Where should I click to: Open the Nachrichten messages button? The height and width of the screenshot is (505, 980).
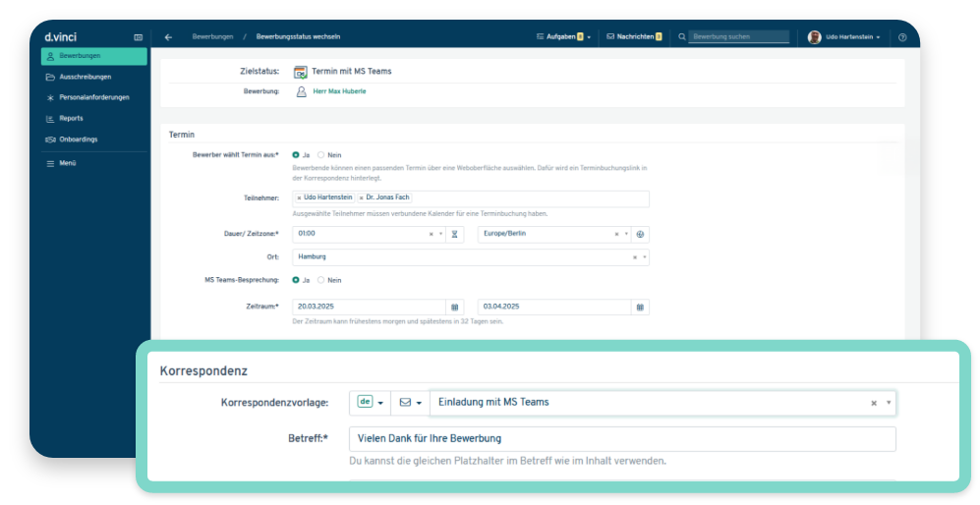pos(634,36)
